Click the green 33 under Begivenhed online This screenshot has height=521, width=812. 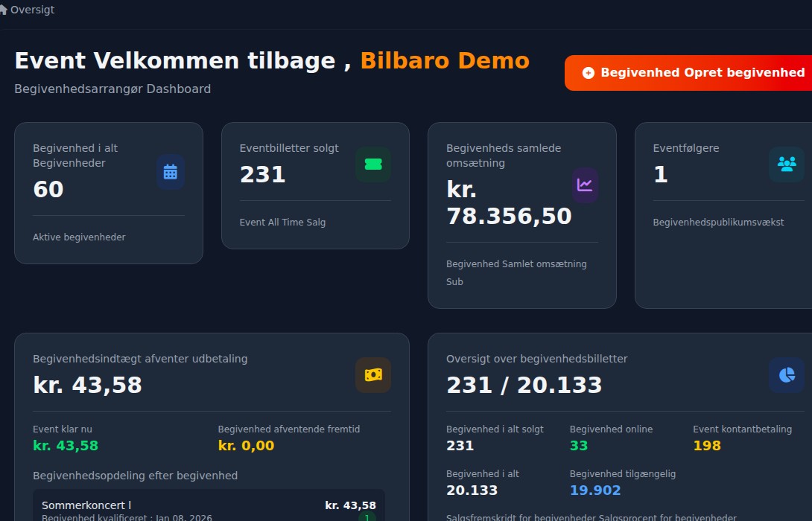click(x=578, y=446)
